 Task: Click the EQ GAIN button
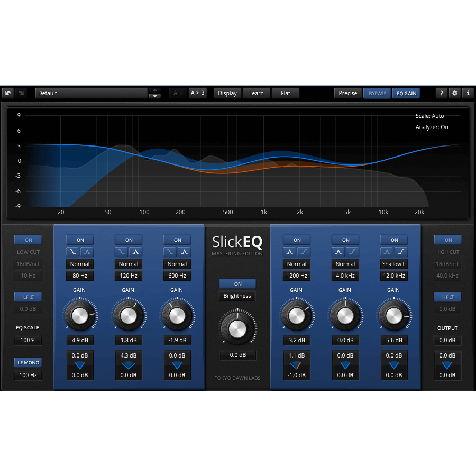point(407,93)
